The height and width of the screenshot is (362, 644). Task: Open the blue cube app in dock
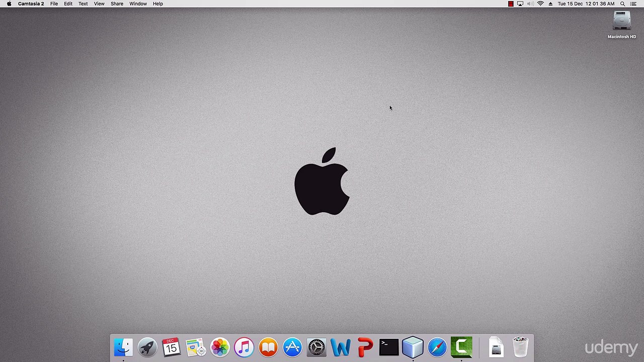[x=413, y=347]
